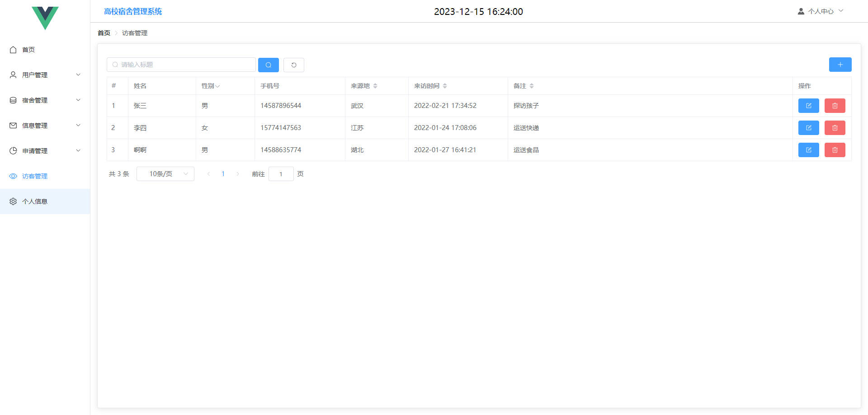Delete the 李四 visitor row
The width and height of the screenshot is (868, 415).
(x=835, y=128)
